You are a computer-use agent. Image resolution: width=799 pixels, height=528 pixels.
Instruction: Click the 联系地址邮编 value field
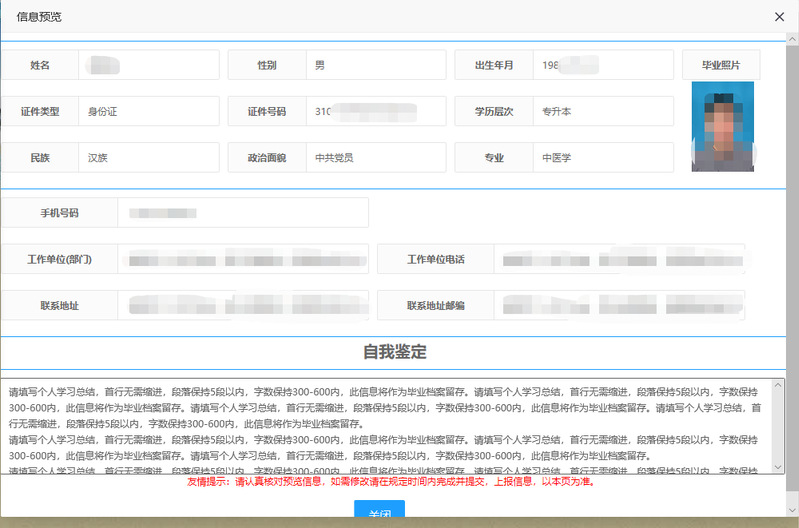click(623, 305)
